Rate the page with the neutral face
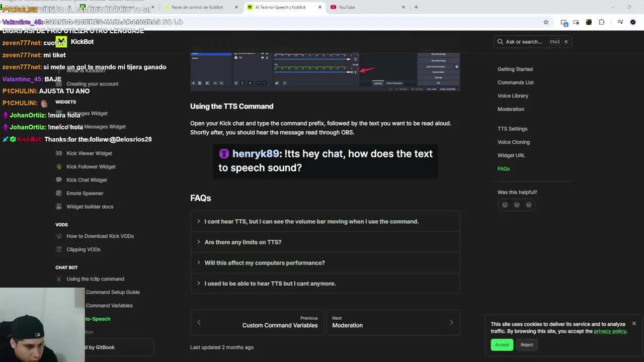644x362 pixels. (x=517, y=205)
